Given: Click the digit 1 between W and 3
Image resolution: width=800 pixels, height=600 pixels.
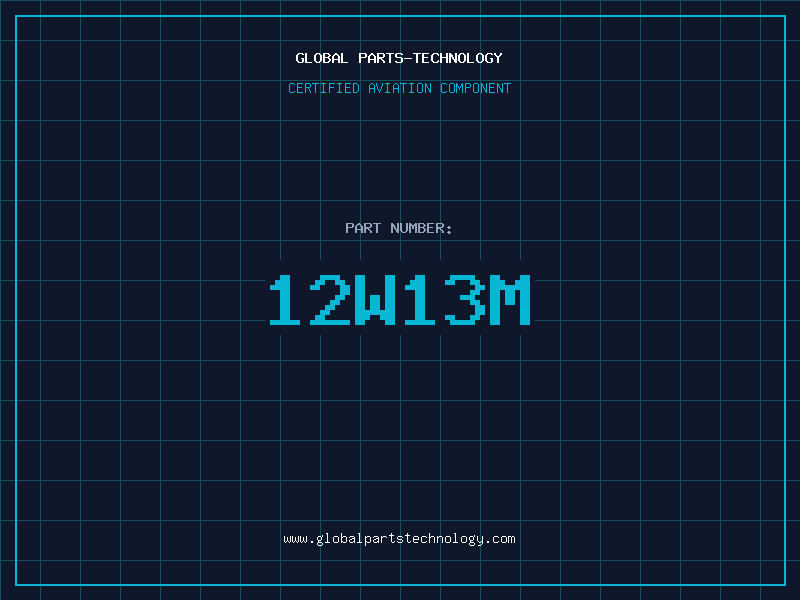Looking at the screenshot, I should point(420,299).
